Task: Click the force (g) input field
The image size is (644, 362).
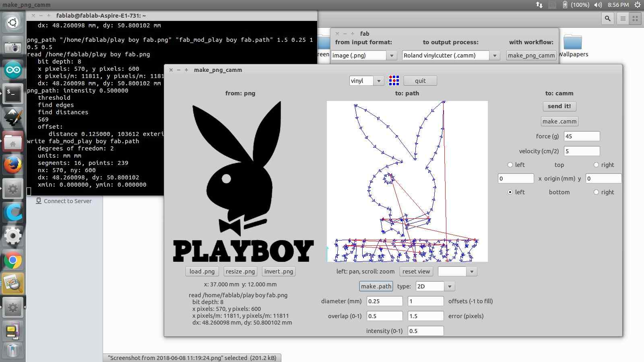Action: tap(582, 136)
